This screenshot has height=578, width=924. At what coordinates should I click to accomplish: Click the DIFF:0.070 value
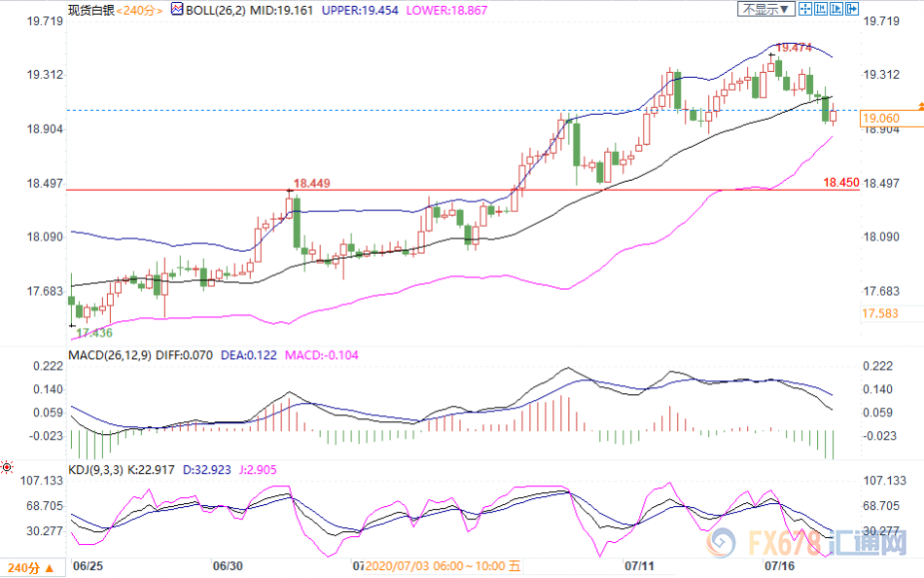(x=184, y=355)
